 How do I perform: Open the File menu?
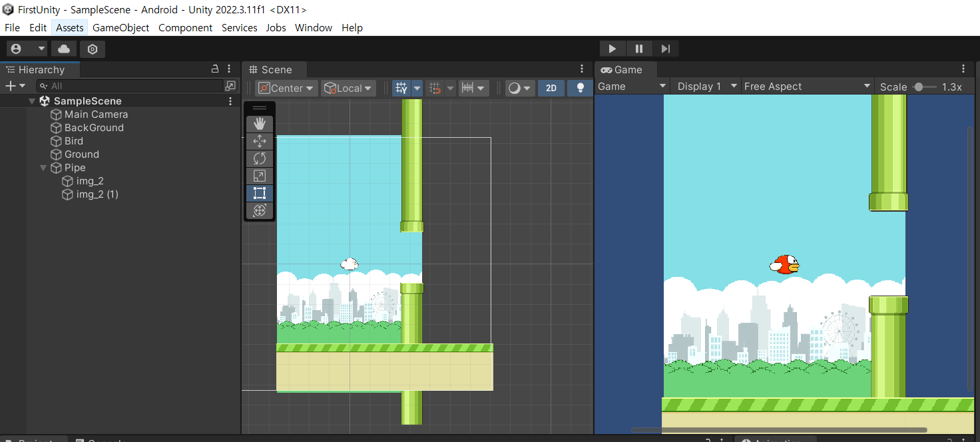pyautogui.click(x=12, y=27)
